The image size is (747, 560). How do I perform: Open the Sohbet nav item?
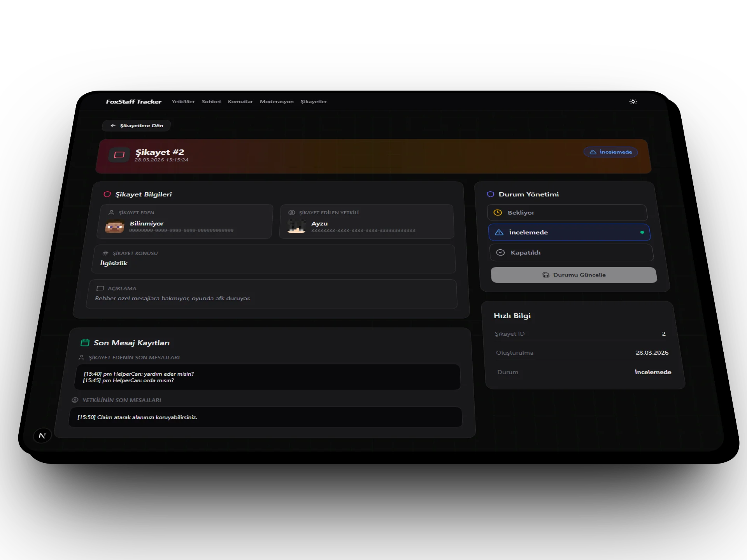point(211,101)
